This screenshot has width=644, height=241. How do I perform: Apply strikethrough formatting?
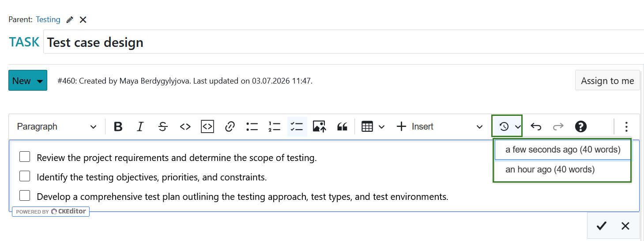click(163, 126)
